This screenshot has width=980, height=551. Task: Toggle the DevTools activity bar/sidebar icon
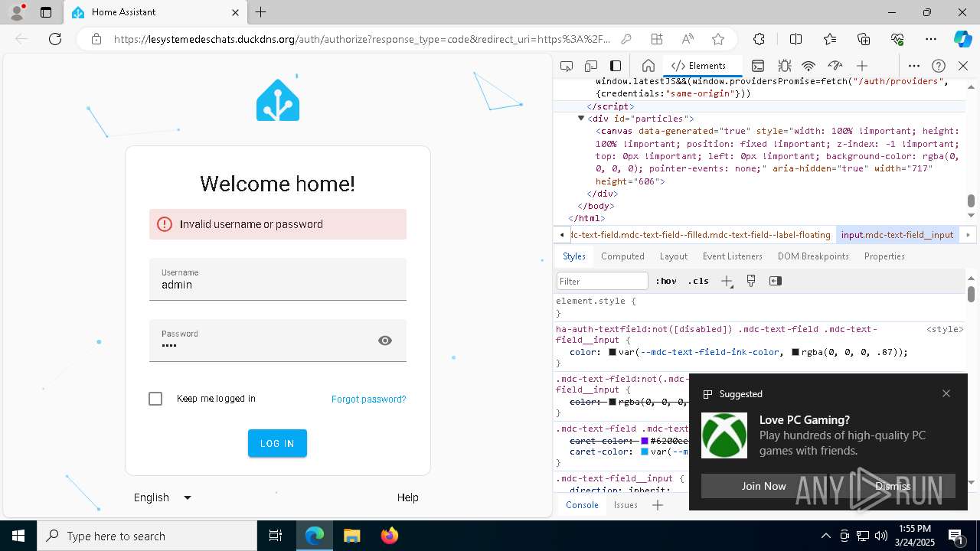(x=616, y=66)
